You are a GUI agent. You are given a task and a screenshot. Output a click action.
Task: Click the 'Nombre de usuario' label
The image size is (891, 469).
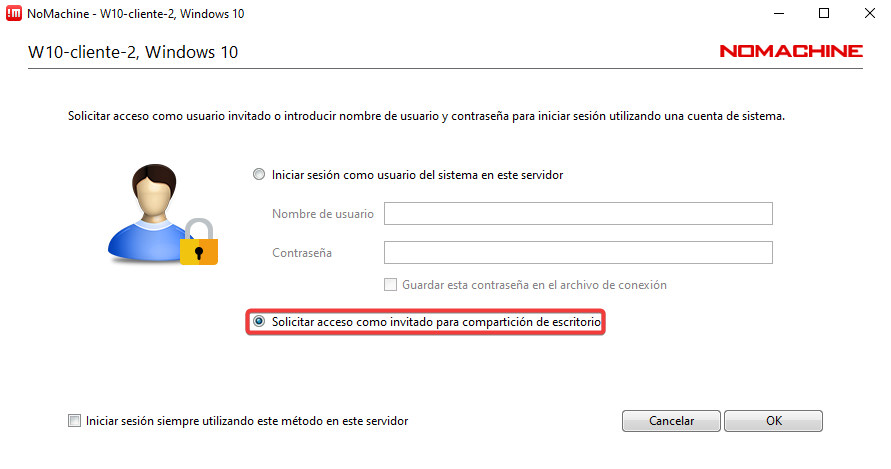point(322,214)
